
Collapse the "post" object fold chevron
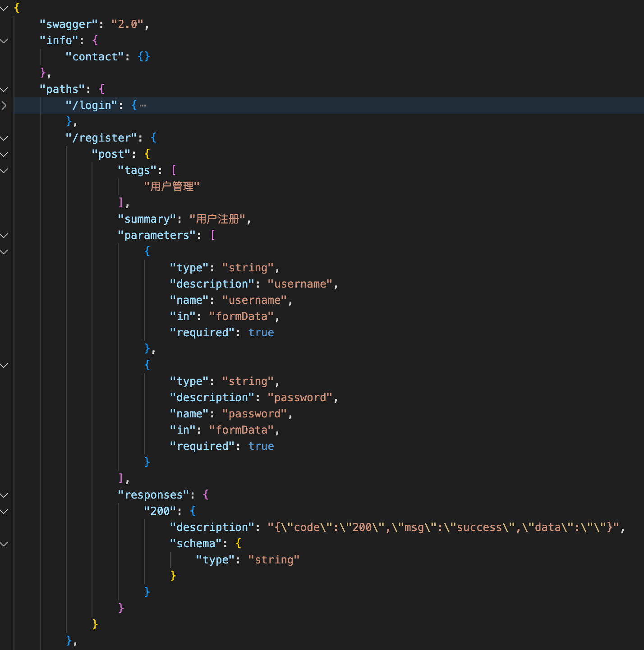[4, 154]
